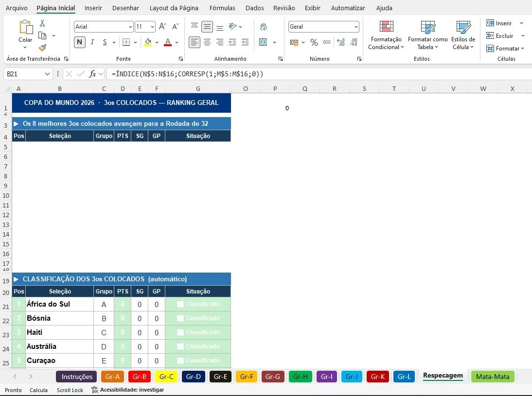Apply underline formatting

click(105, 42)
